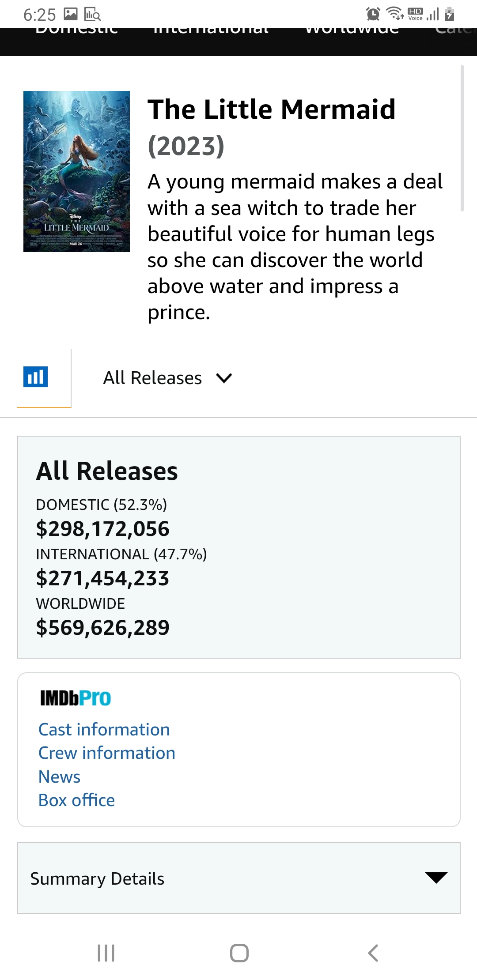Click the IMDbPro logo
477x980 pixels.
coord(76,698)
